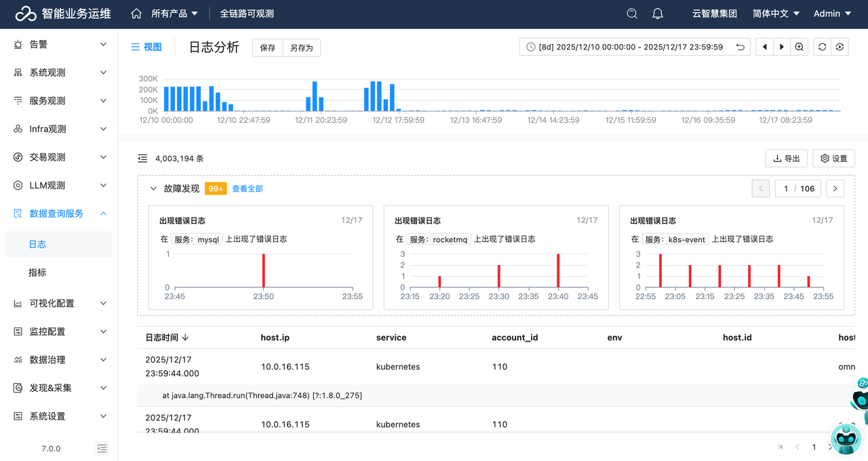Open the 视图 view panel
This screenshot has width=868, height=461.
coord(146,47)
